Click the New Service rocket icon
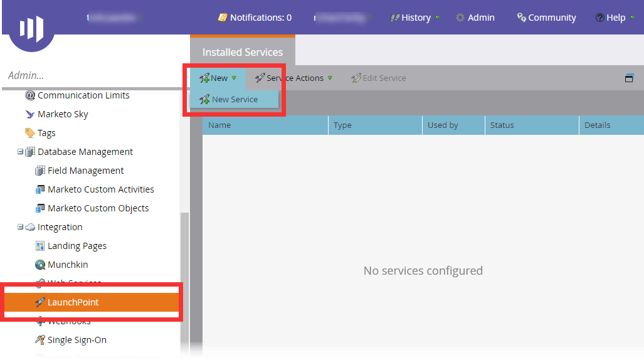 204,100
